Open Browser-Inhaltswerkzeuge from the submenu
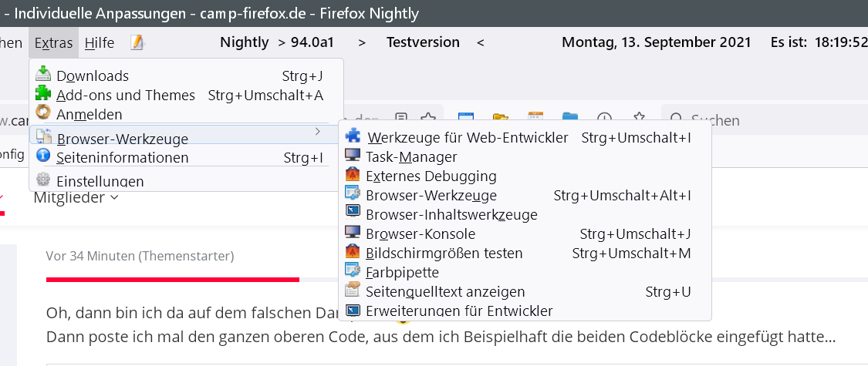The image size is (868, 366). tap(451, 214)
